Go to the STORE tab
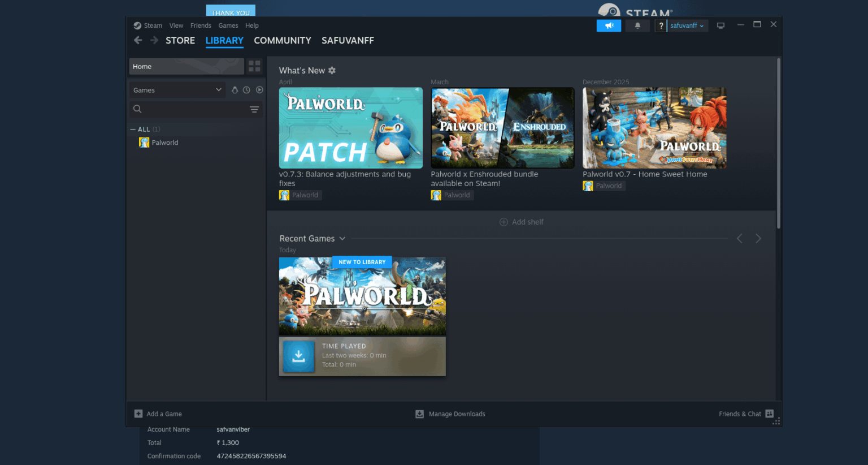 point(180,41)
